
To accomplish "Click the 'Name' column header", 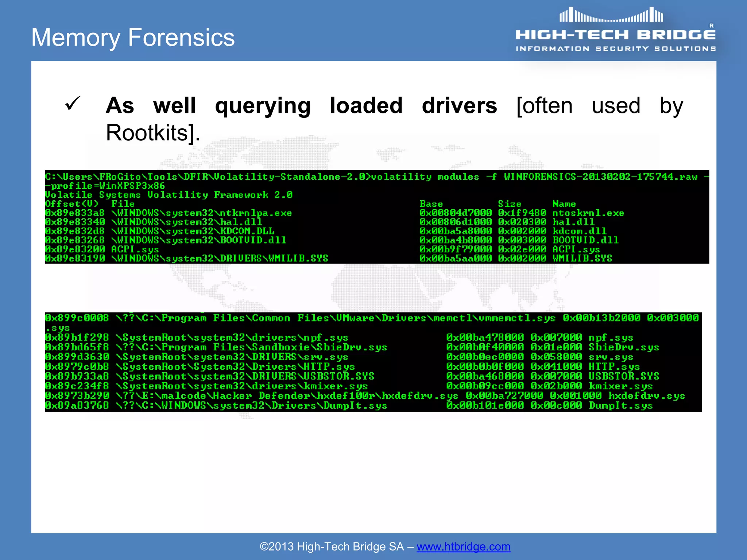I will (564, 204).
